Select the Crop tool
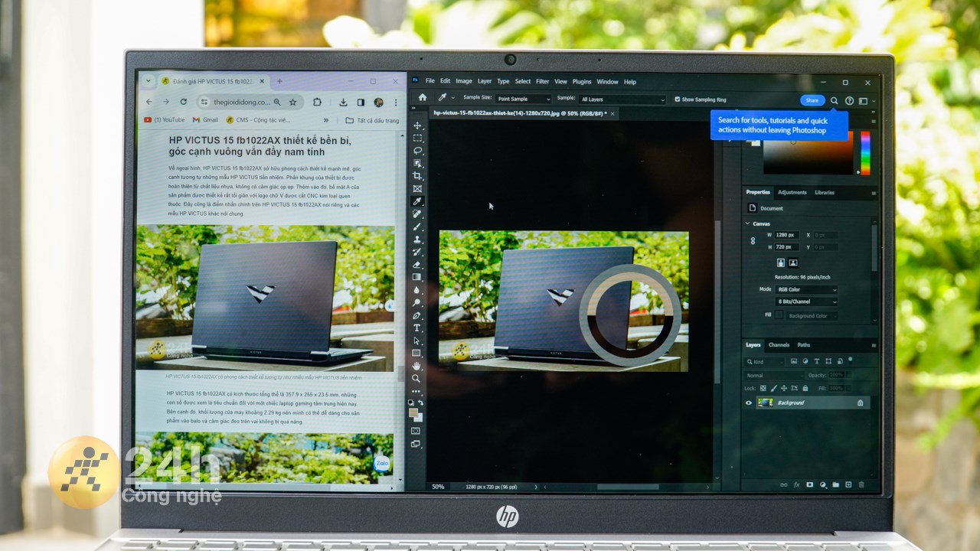The height and width of the screenshot is (551, 980). (x=417, y=176)
